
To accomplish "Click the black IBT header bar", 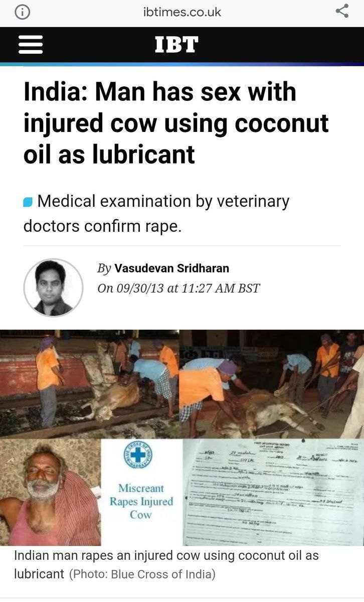I will (x=182, y=45).
